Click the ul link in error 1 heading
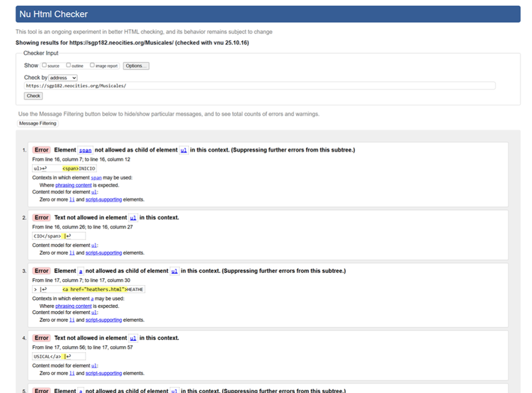Viewport: 532px width, 393px height. click(x=184, y=150)
